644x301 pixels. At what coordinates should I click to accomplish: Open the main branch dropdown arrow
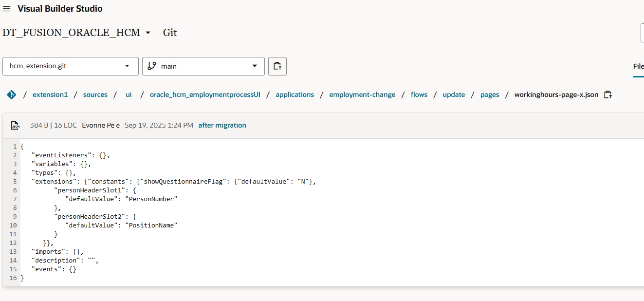tap(255, 66)
